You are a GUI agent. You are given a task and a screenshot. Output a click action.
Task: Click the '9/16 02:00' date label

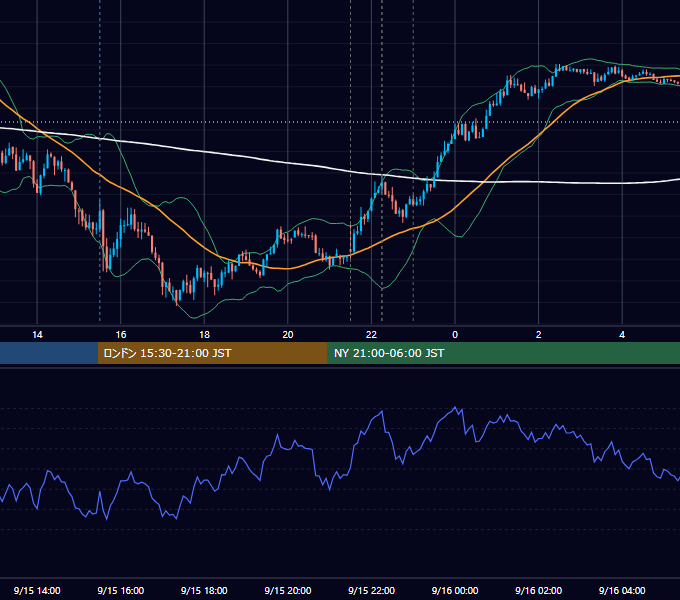[x=538, y=590]
